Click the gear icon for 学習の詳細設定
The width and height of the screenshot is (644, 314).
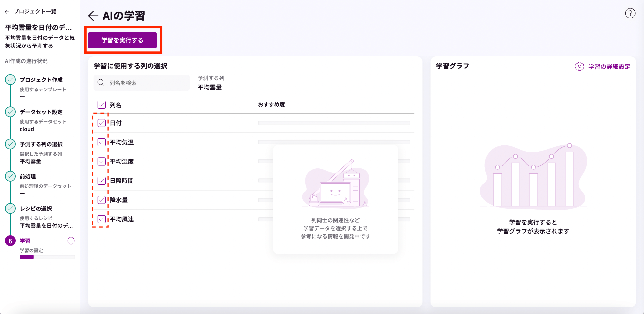tap(579, 66)
